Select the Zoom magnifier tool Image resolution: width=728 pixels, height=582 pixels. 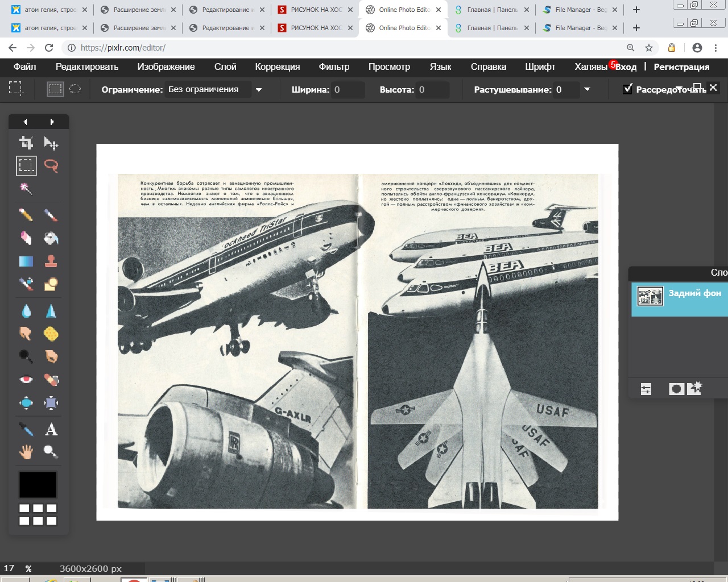point(51,452)
